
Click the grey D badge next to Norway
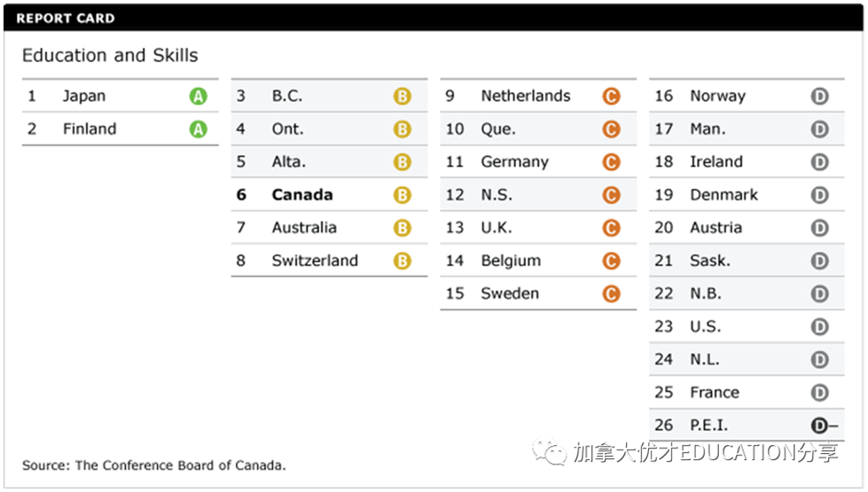pos(819,97)
